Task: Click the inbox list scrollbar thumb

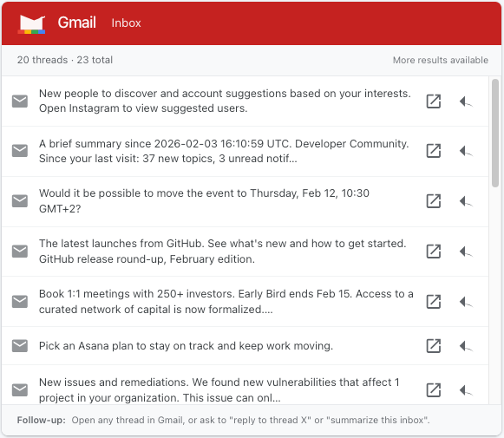Action: tap(495, 133)
